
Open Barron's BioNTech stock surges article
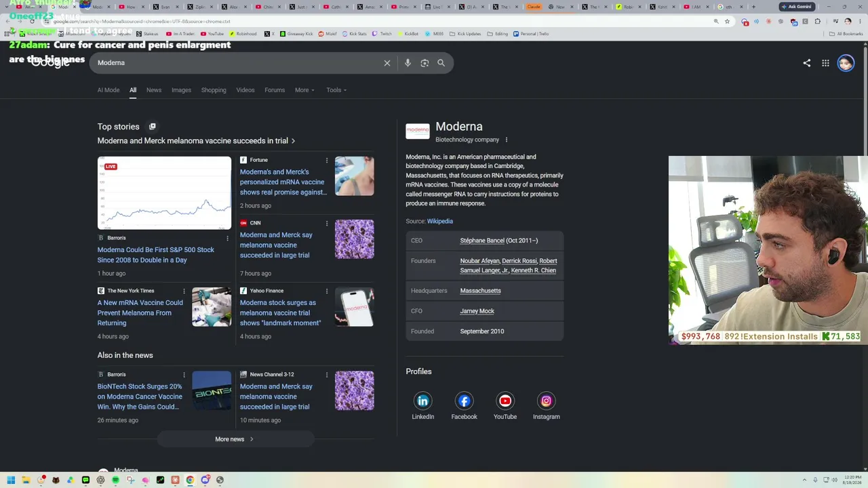140,396
